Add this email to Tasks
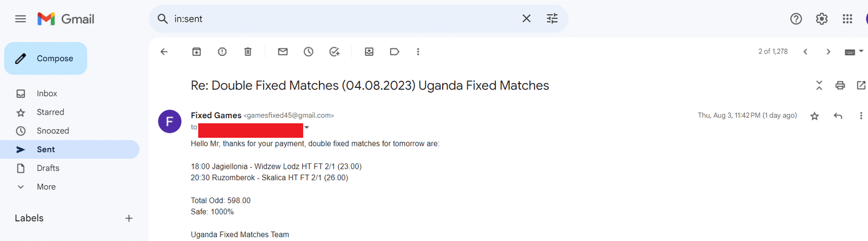Image resolution: width=868 pixels, height=241 pixels. click(334, 52)
